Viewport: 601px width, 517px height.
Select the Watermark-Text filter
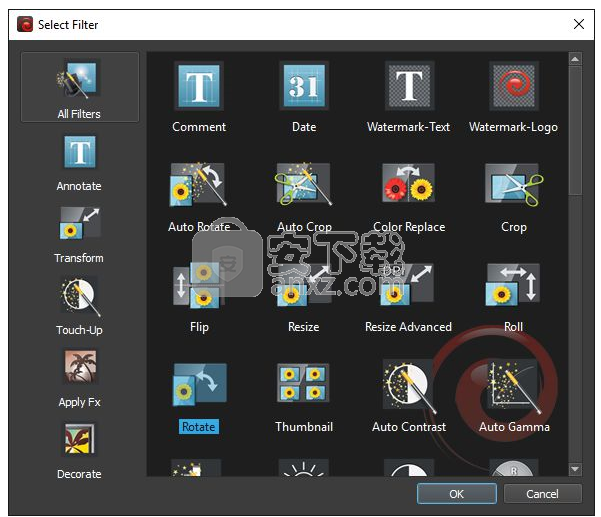click(x=408, y=87)
